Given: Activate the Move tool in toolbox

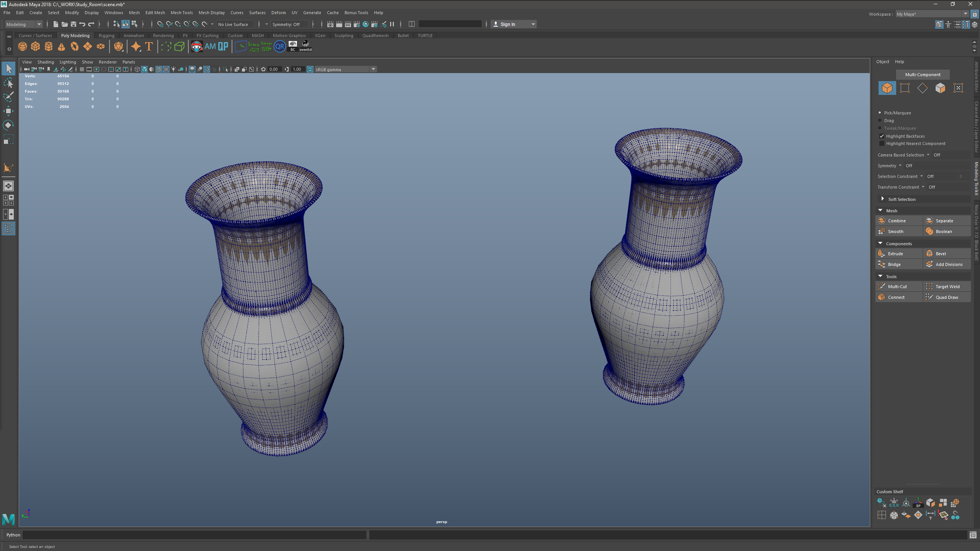Looking at the screenshot, I should coord(8,111).
